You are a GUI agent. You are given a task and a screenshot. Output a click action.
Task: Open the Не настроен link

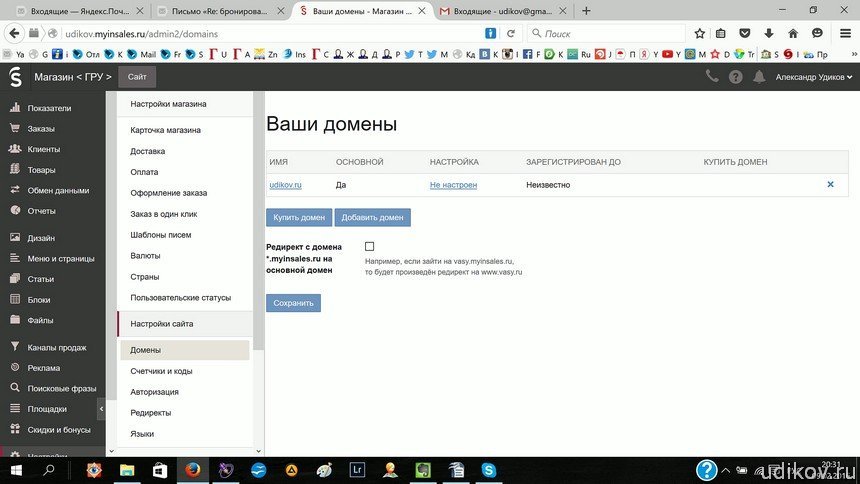pyautogui.click(x=453, y=185)
